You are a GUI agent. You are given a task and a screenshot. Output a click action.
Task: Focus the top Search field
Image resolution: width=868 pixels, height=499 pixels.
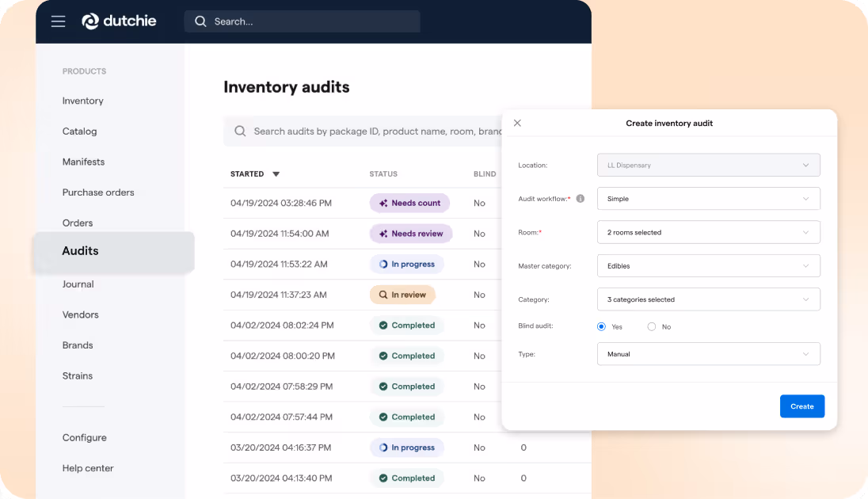tap(303, 21)
